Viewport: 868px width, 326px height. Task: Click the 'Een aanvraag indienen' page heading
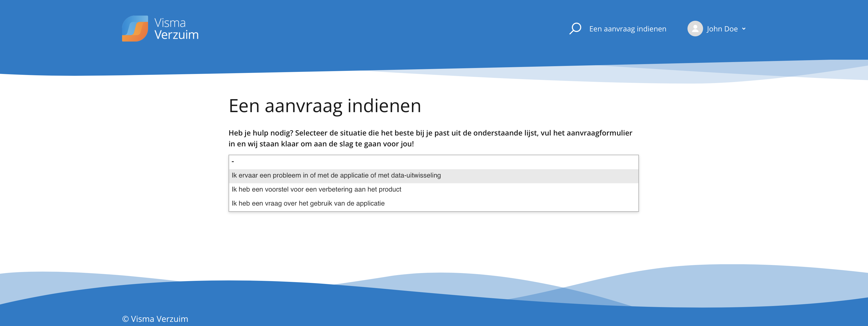point(325,106)
